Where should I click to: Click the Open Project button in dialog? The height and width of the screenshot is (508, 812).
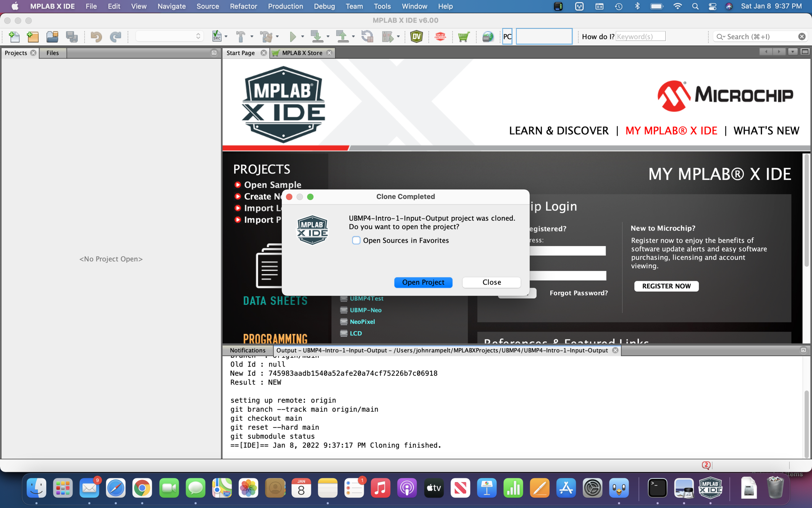pyautogui.click(x=423, y=282)
